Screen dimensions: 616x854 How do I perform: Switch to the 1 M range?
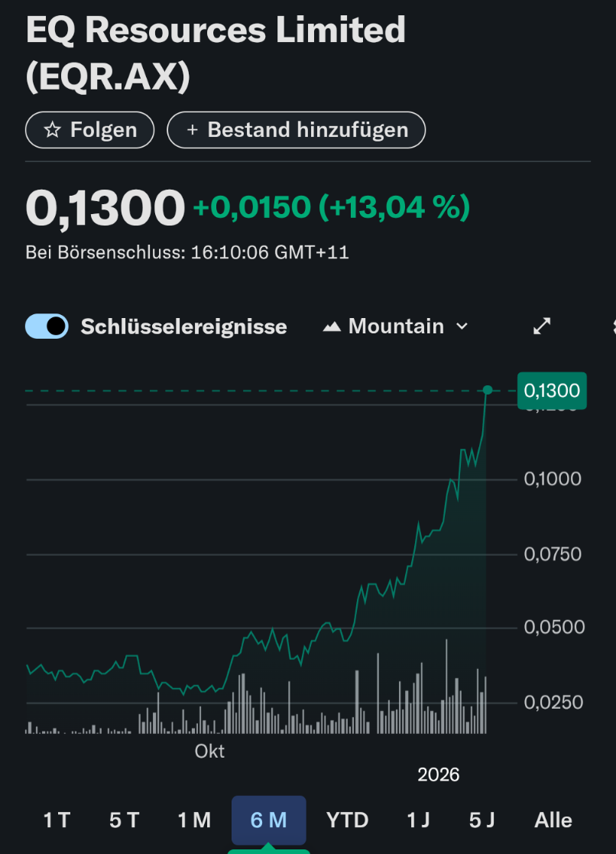[193, 820]
